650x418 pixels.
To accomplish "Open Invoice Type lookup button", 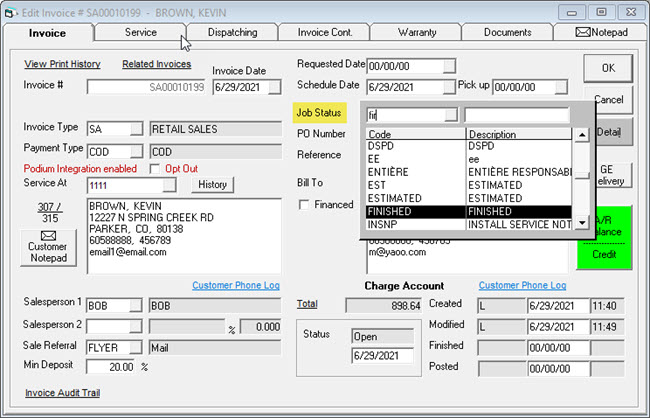I will coord(136,129).
